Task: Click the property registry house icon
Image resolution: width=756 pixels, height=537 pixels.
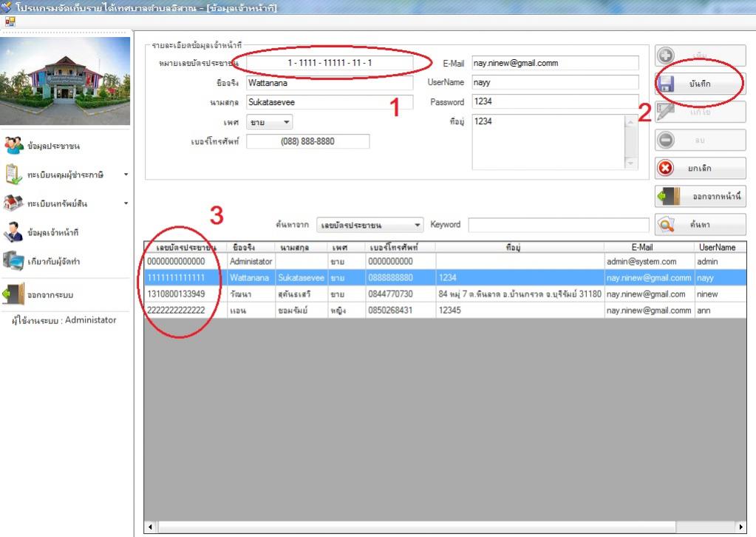Action: 15,203
